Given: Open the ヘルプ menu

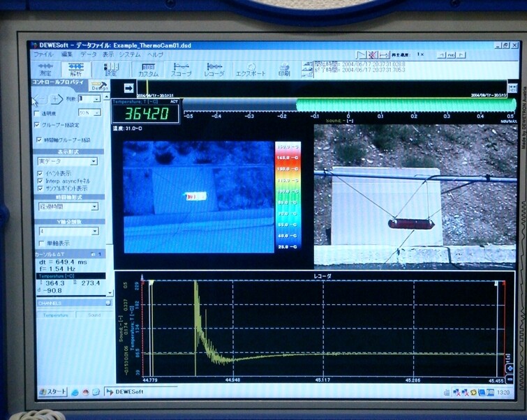Looking at the screenshot, I should tap(155, 54).
